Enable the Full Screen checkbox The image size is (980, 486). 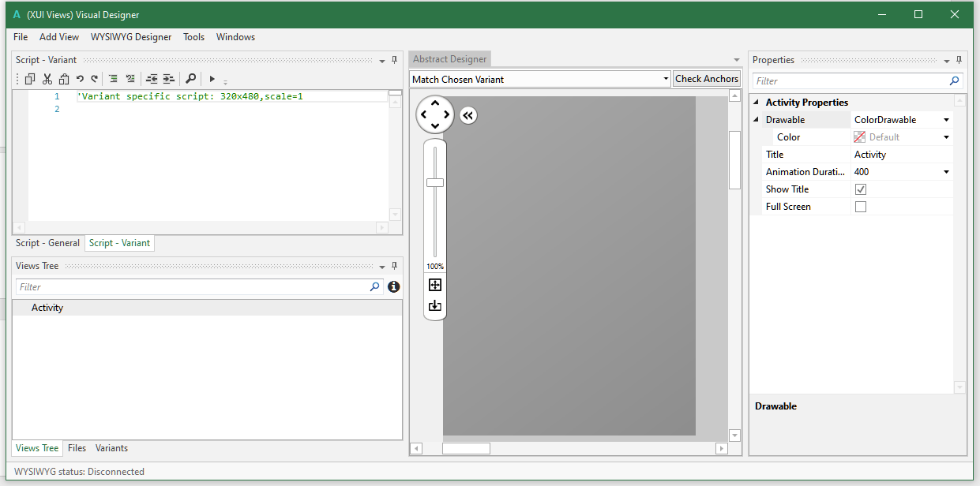(861, 207)
